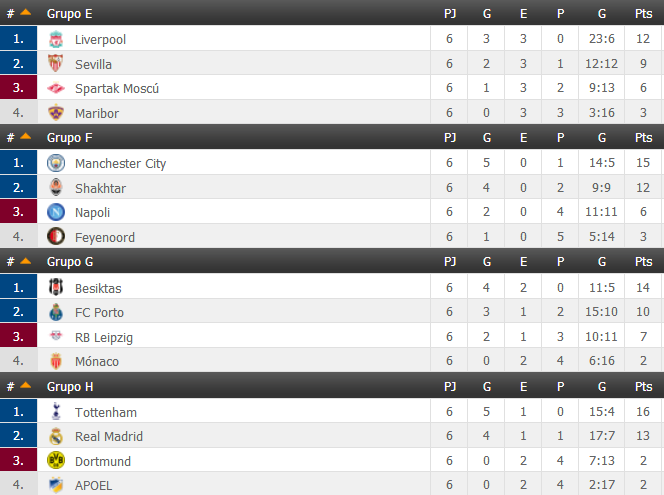Open the RB Leipzig team page
Image resolution: width=664 pixels, height=495 pixels.
tap(104, 337)
